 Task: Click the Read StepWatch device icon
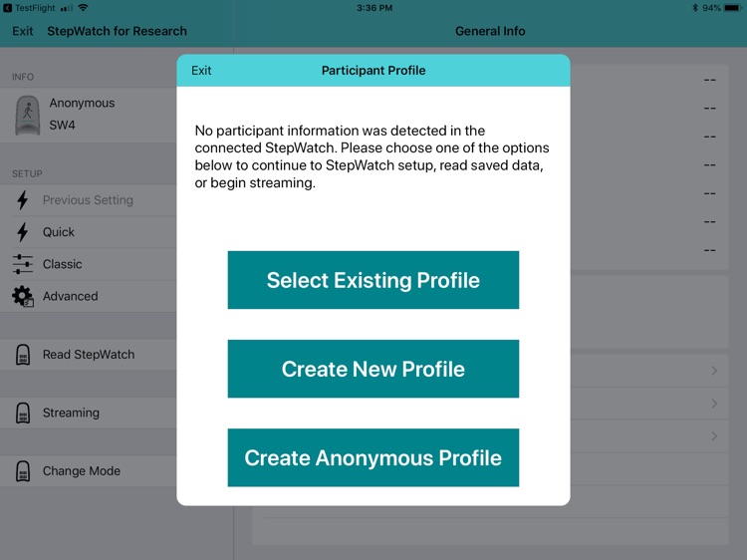tap(22, 355)
